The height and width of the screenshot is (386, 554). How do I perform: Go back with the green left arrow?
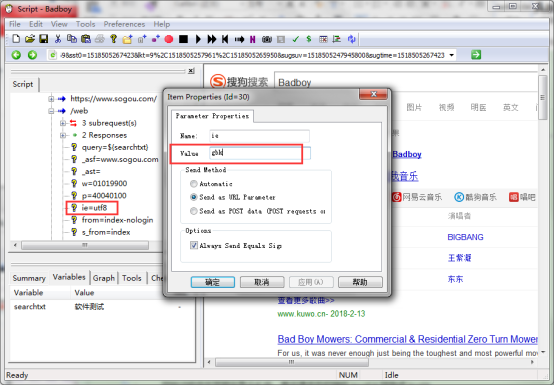click(16, 55)
